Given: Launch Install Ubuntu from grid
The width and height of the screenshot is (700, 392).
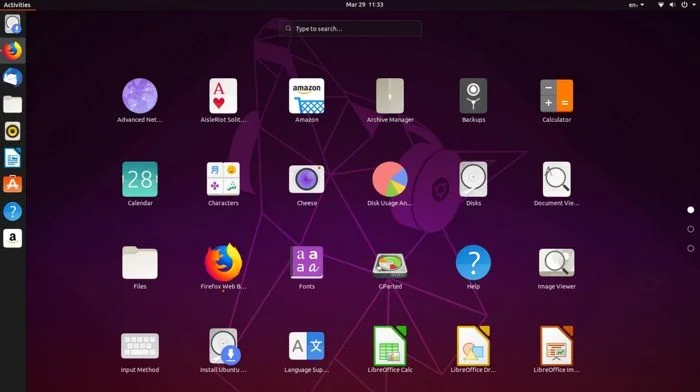Looking at the screenshot, I should coord(225,346).
